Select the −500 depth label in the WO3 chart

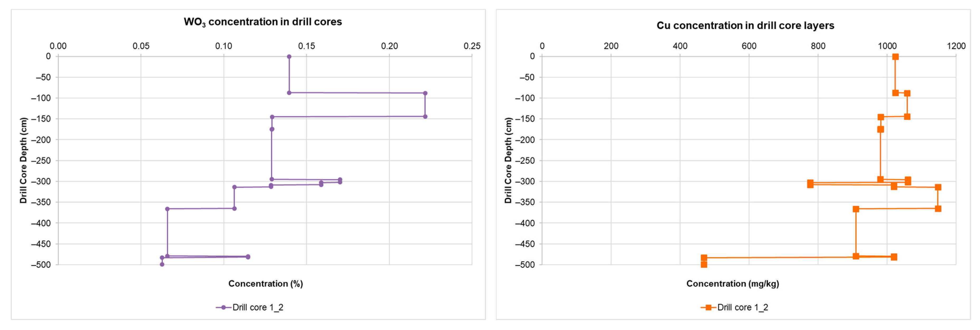(x=41, y=265)
